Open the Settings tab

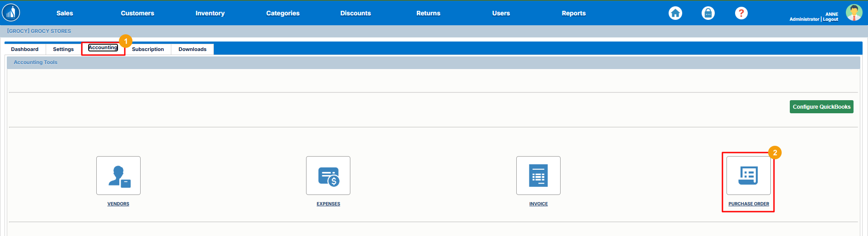point(63,49)
